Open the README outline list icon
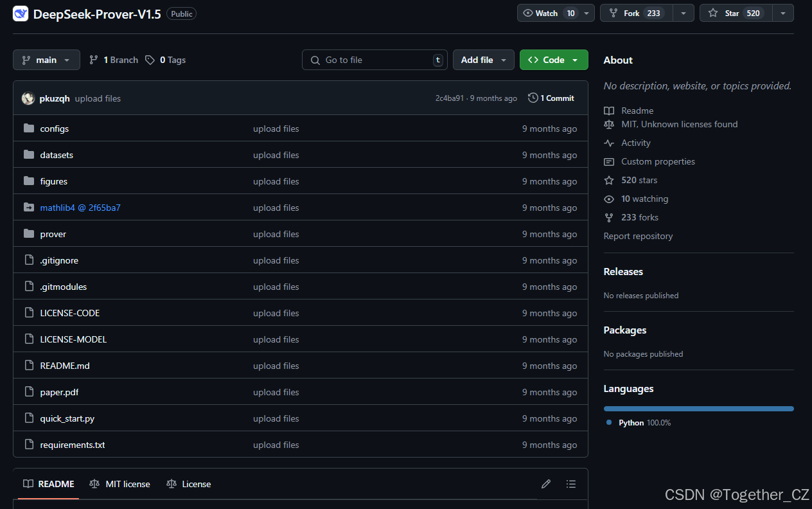This screenshot has width=812, height=509. (571, 484)
